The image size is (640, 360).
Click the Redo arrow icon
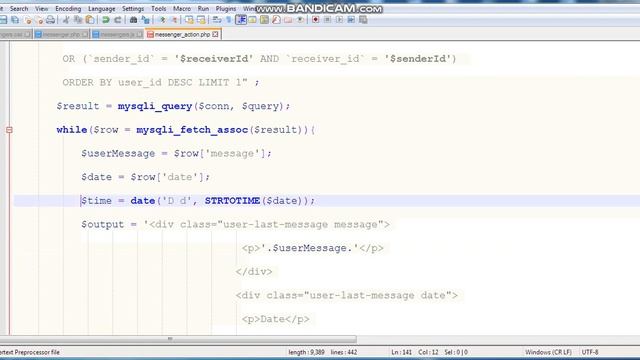118,20
